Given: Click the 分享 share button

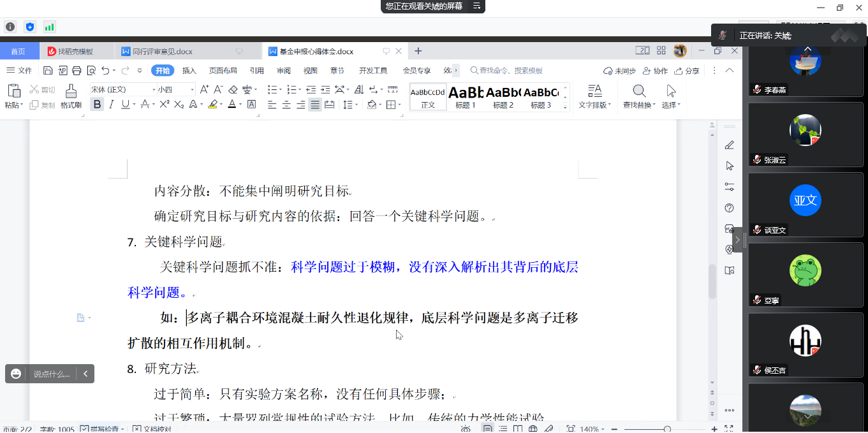Looking at the screenshot, I should [x=688, y=71].
